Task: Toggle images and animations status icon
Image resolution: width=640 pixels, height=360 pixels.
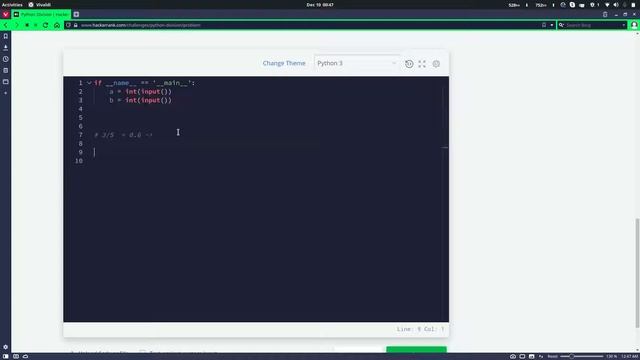Action: 531,356
